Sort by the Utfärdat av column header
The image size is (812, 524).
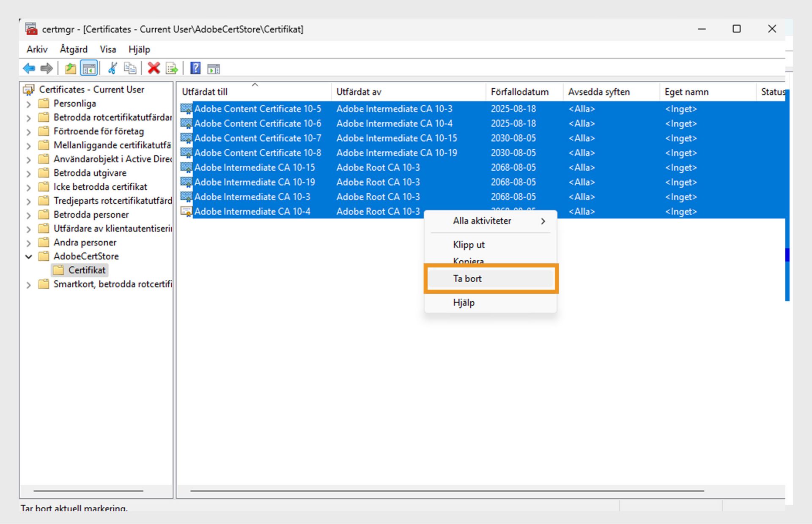tap(408, 92)
